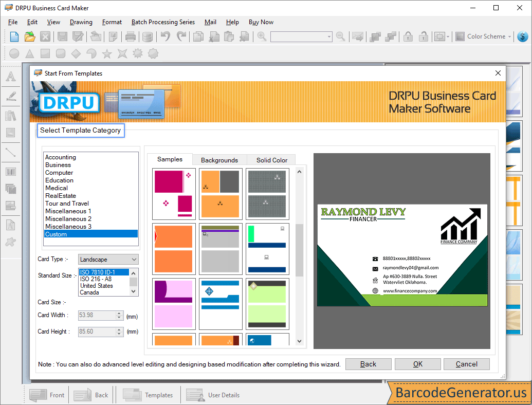
Task: Click the Templates button at bottom
Action: pos(148,395)
